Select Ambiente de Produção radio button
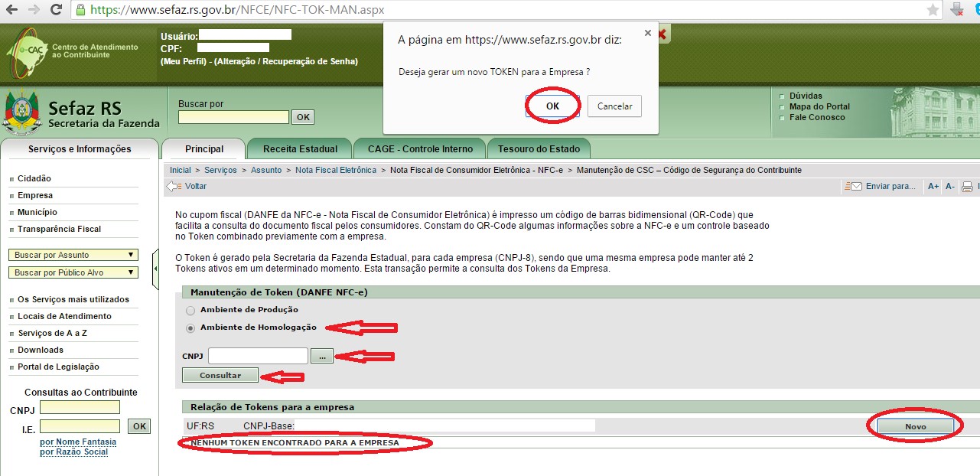Viewport: 980px width, 476px height. 190,310
